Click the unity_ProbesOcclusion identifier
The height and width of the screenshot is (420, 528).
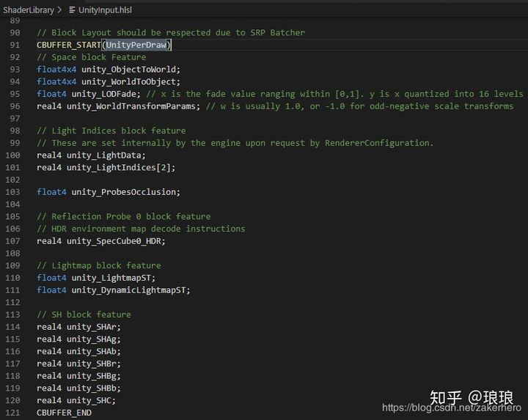coord(125,192)
